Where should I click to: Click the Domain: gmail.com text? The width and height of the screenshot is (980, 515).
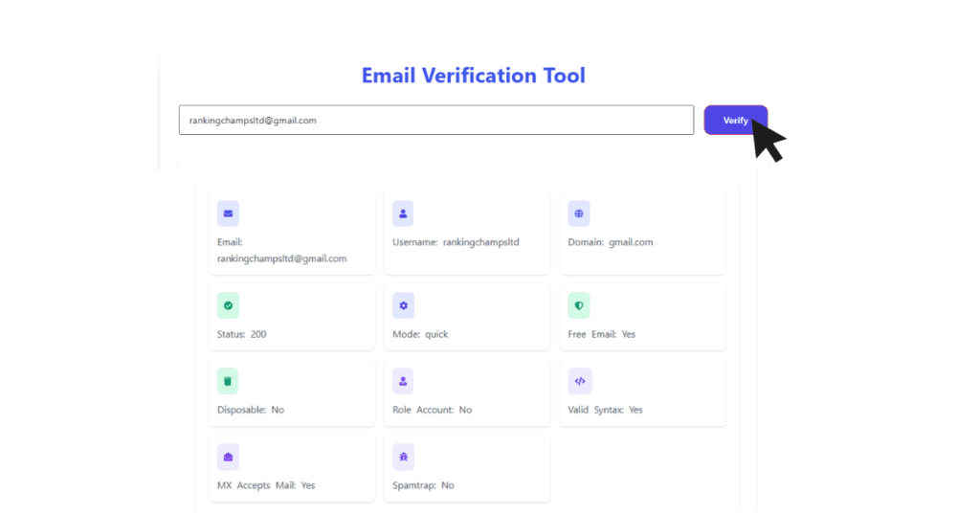[x=610, y=242]
